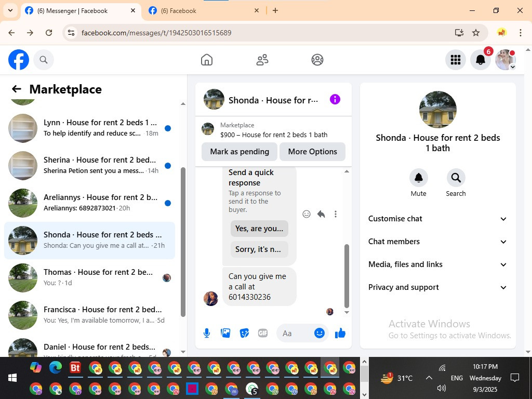
Task: Choose a GIF icon
Action: pos(263,333)
